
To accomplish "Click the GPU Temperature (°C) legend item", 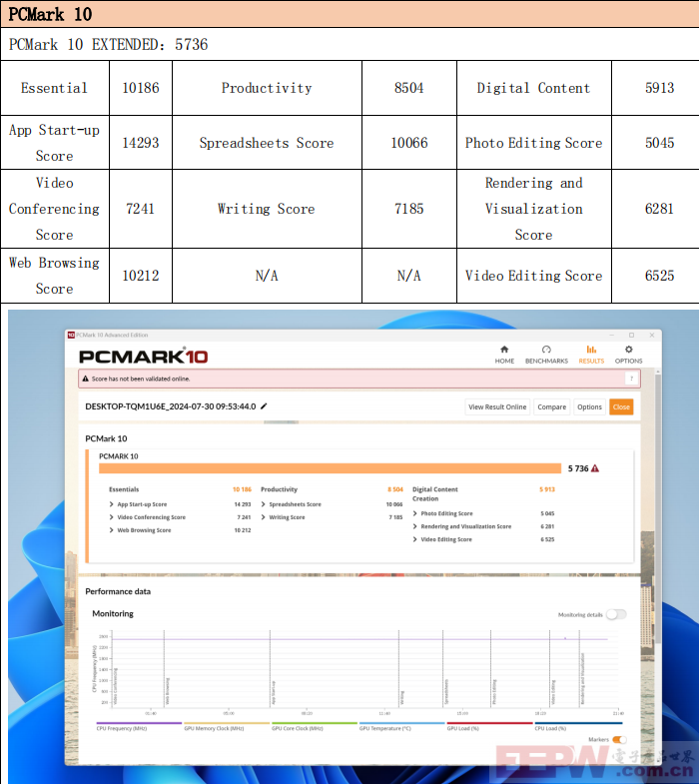I will point(401,726).
